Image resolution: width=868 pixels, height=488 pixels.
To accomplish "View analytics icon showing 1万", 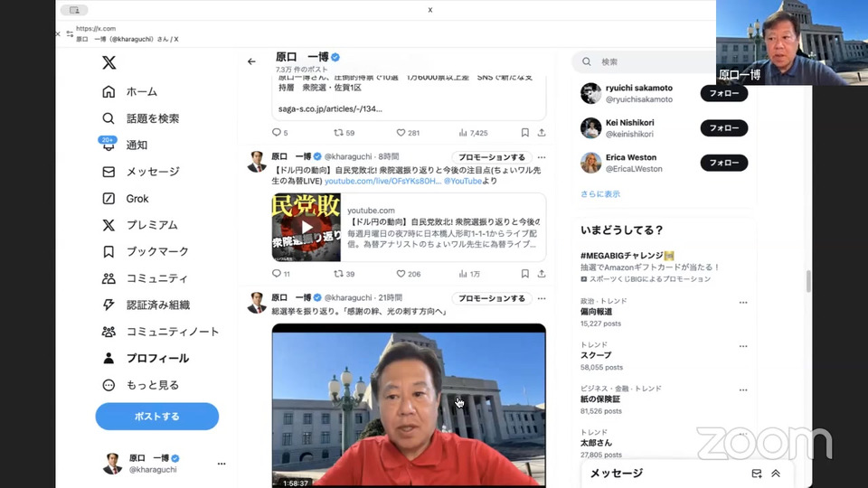I will (x=463, y=273).
